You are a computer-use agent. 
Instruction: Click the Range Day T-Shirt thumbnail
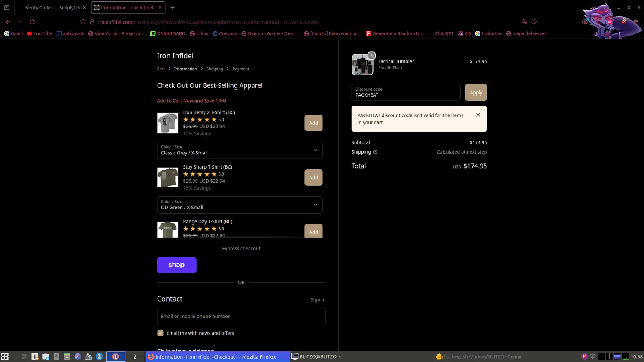(x=167, y=230)
